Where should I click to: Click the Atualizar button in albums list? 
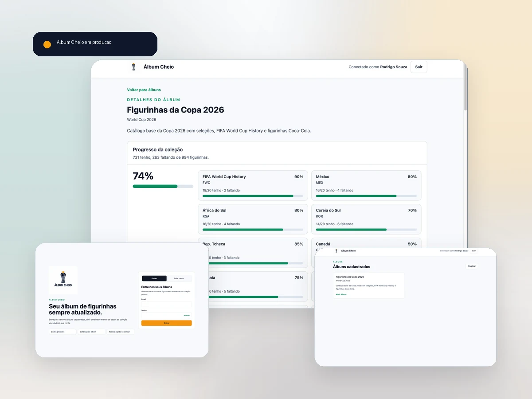coord(471,266)
